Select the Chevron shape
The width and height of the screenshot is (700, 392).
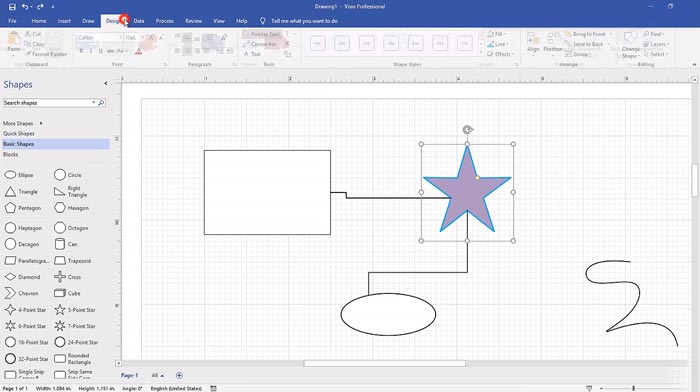[x=21, y=293]
